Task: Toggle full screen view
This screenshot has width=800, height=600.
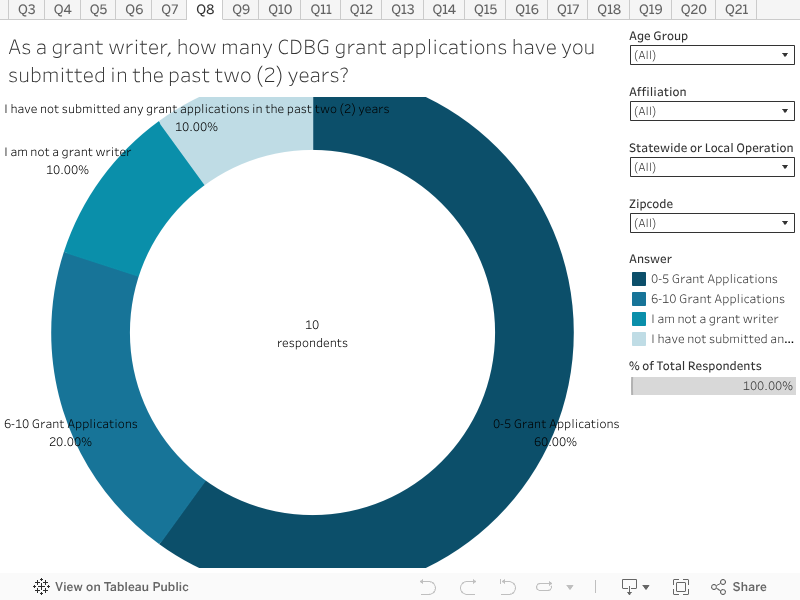Action: pyautogui.click(x=681, y=587)
